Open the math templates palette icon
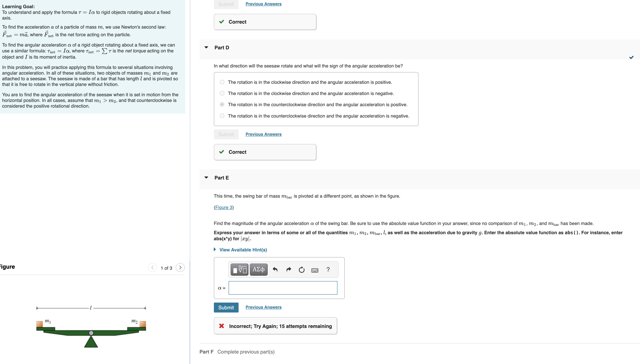 coord(239,269)
